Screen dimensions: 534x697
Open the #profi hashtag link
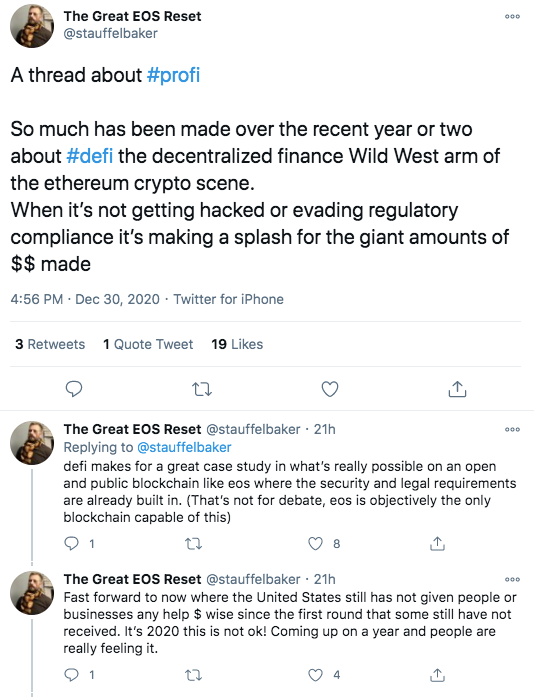point(173,75)
